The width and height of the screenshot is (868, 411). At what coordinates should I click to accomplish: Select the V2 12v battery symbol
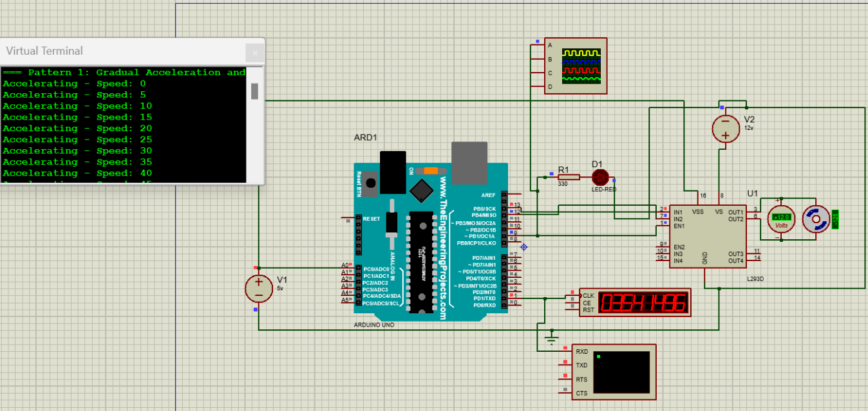(x=725, y=129)
